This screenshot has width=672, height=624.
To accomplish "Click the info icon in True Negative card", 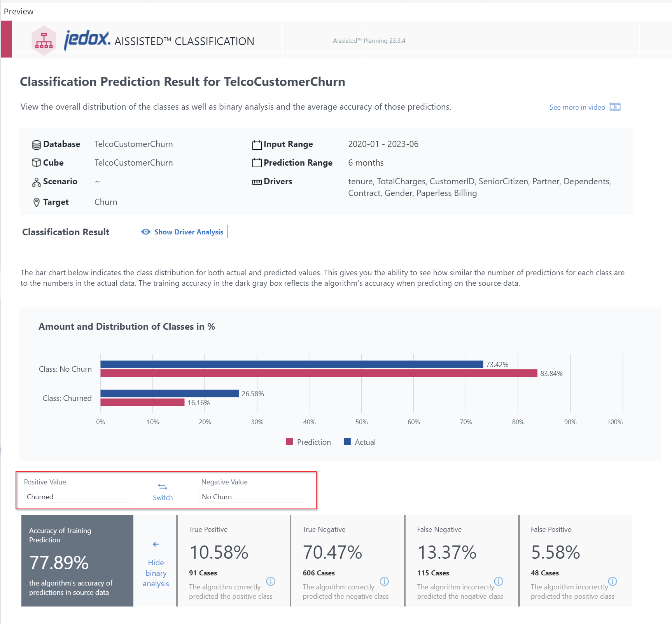I will point(384,581).
